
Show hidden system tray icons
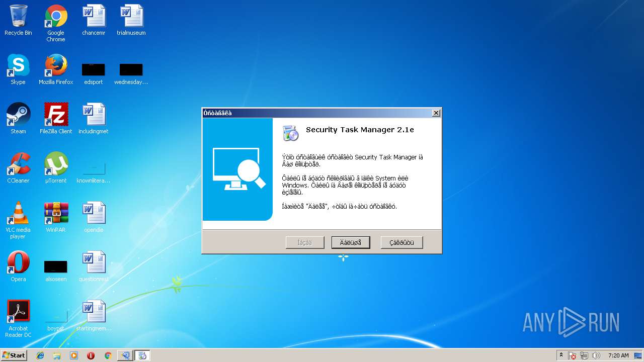[x=561, y=355]
